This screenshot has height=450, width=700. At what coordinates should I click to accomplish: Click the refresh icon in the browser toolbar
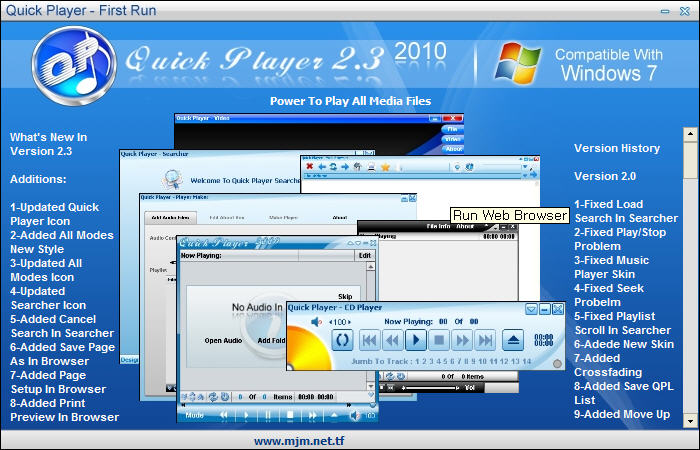pos(333,167)
